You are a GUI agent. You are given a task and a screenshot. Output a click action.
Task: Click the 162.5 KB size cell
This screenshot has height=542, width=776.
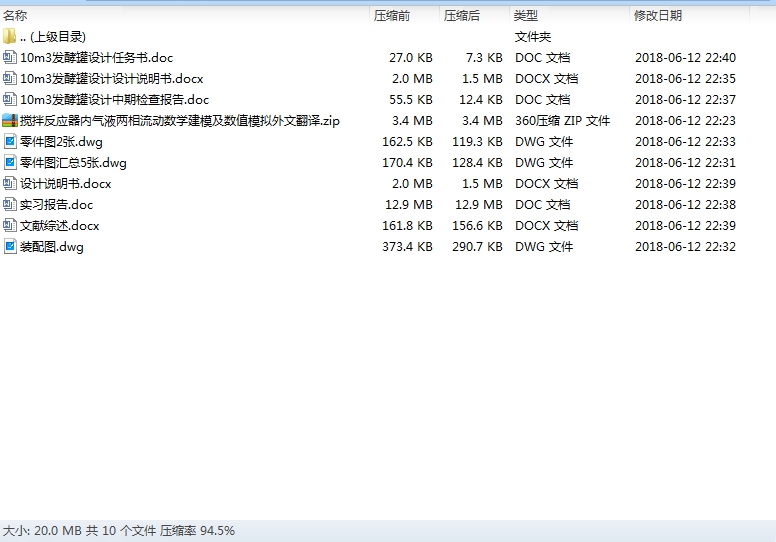407,142
